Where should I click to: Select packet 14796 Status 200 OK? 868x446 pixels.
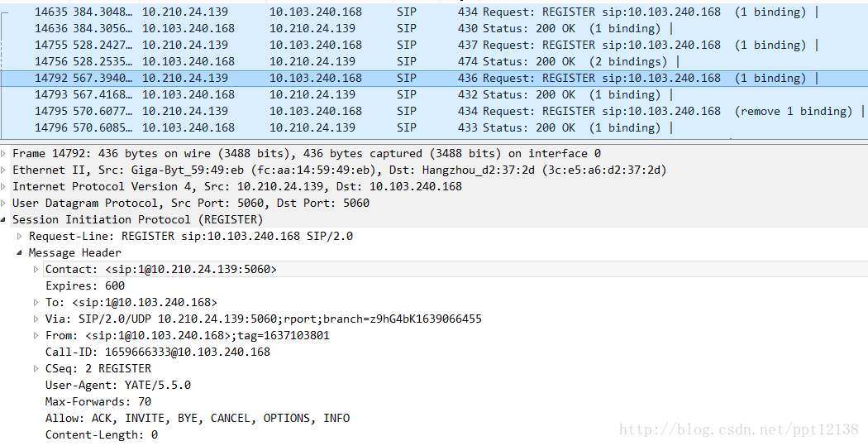434,128
